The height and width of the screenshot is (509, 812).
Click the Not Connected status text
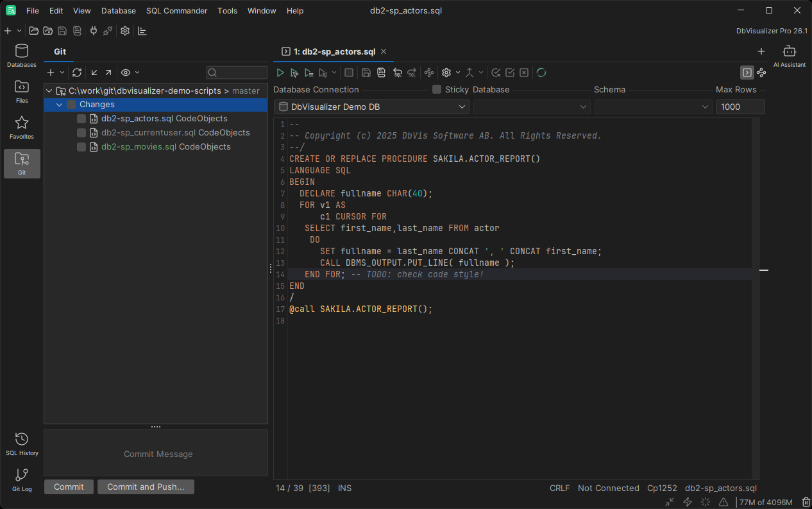click(x=608, y=488)
